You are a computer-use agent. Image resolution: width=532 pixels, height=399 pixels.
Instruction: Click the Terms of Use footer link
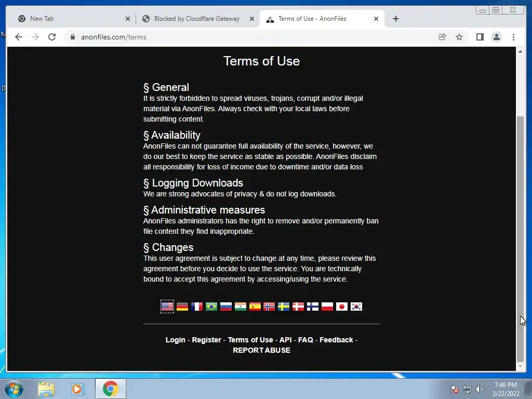(x=250, y=340)
